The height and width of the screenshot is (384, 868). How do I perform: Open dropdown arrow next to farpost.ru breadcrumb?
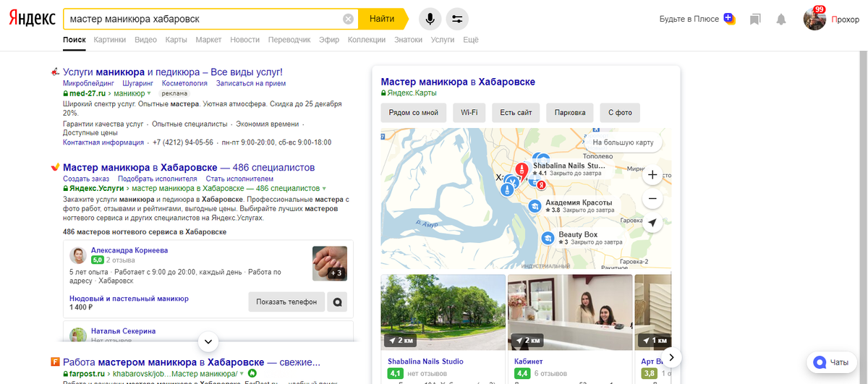click(242, 373)
